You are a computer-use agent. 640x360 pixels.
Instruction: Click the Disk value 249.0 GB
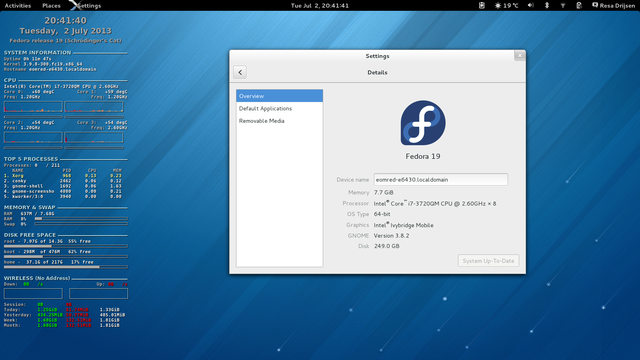[387, 246]
